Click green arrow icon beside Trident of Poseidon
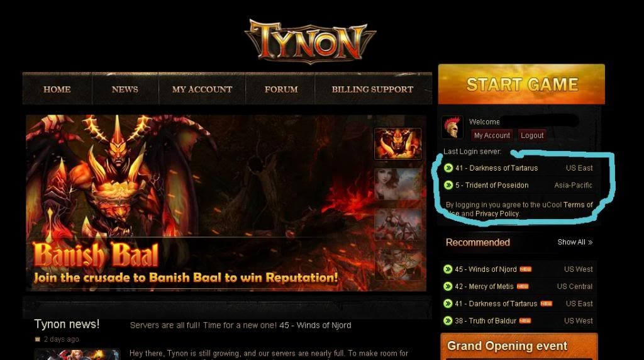 point(448,185)
